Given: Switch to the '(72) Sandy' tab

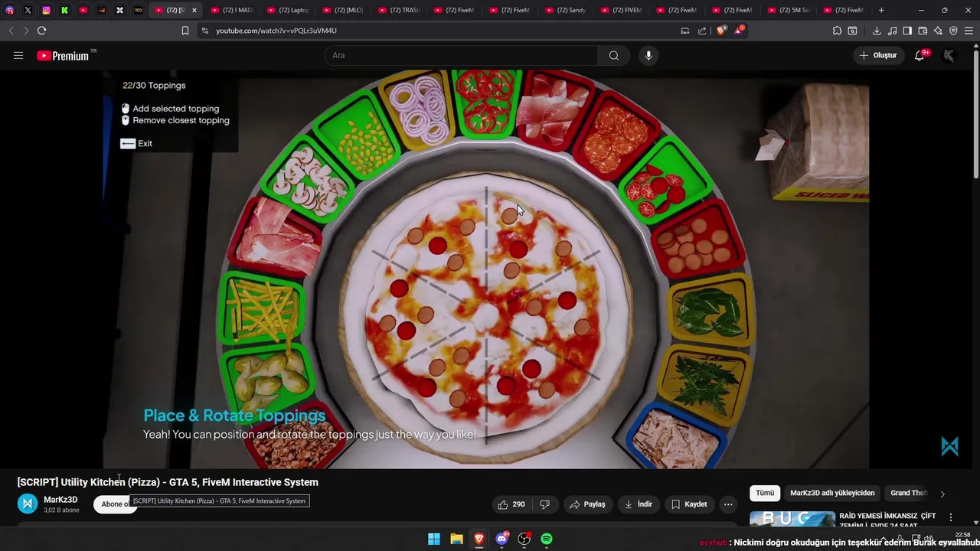Looking at the screenshot, I should [x=564, y=10].
